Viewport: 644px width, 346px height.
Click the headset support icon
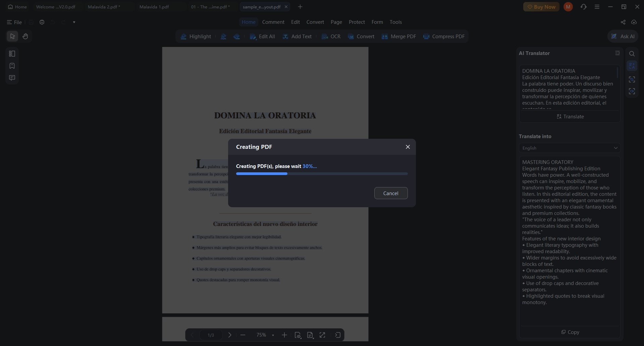coord(584,7)
